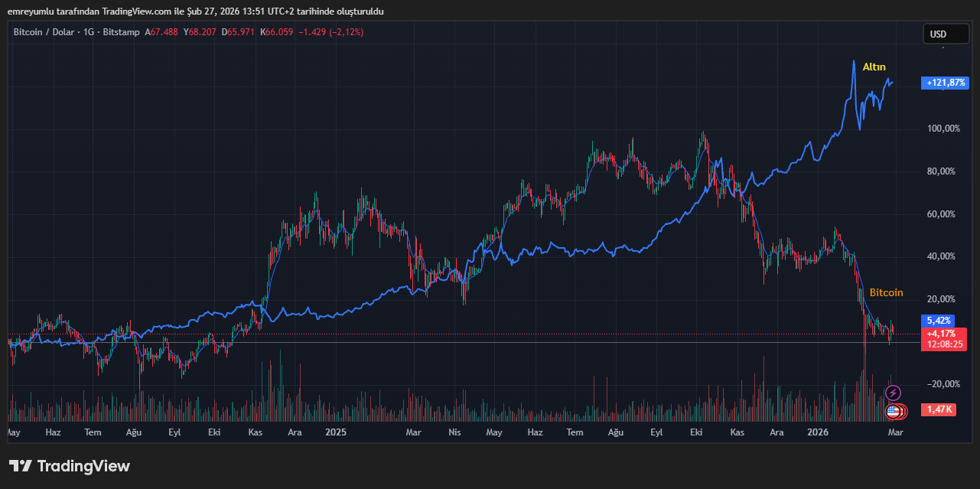Select the yellow Altın text label
This screenshot has width=980, height=489.
pos(874,67)
